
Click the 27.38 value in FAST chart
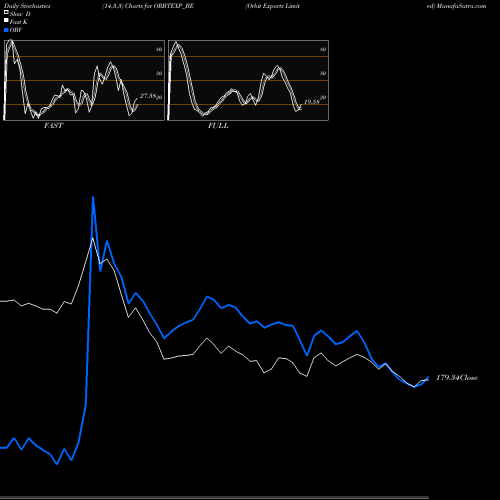coord(148,96)
